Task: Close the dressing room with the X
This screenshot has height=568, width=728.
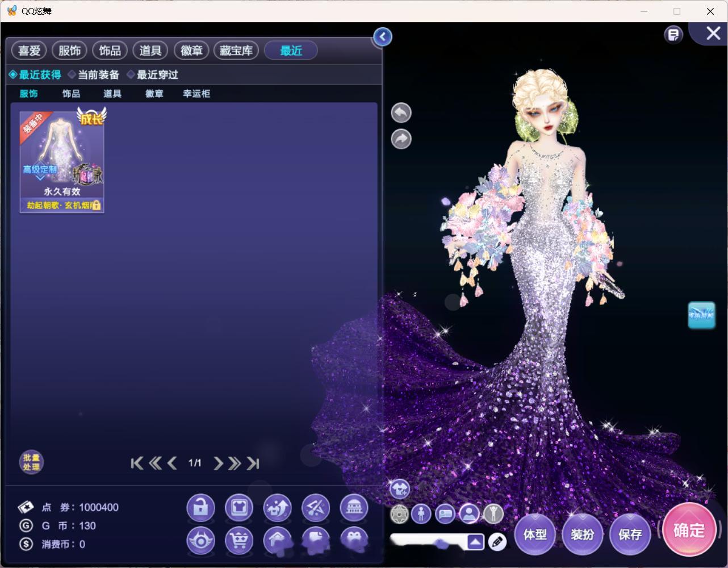Action: click(x=713, y=34)
